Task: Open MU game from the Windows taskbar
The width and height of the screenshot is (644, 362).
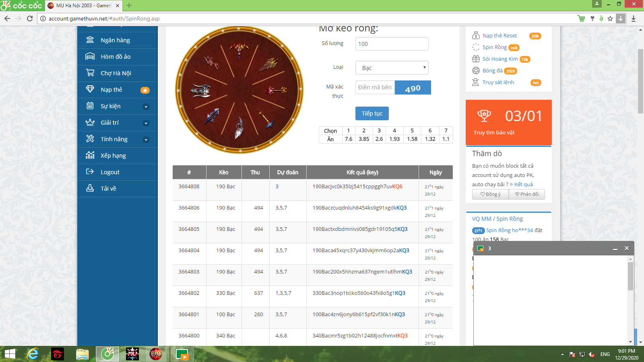Action: coord(132,354)
